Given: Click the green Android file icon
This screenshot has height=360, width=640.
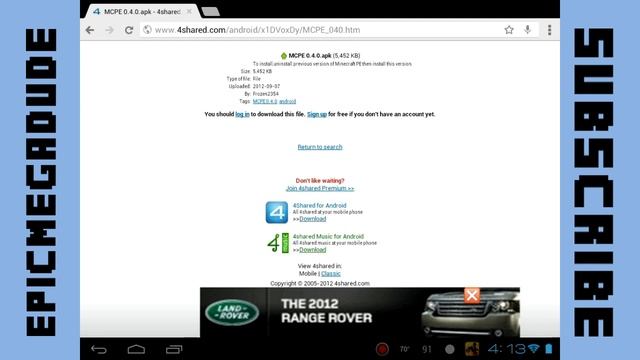Looking at the screenshot, I should [x=284, y=56].
